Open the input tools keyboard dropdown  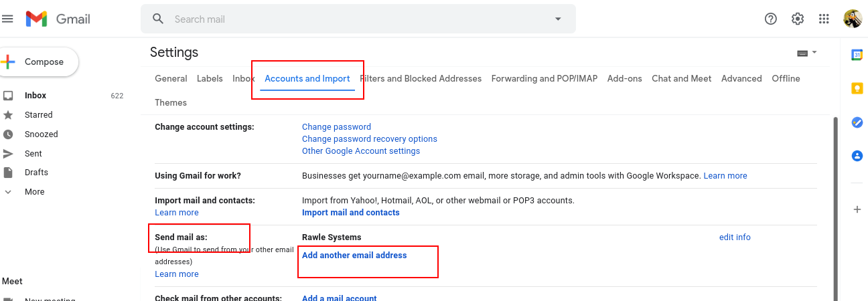pos(806,52)
